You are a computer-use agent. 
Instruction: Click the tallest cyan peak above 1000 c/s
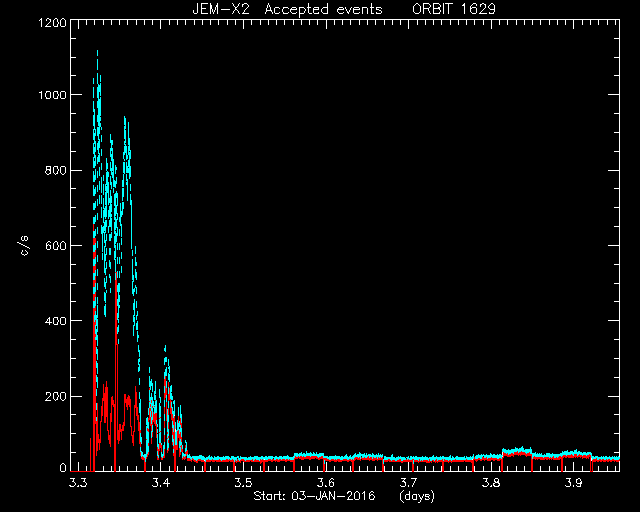click(x=97, y=53)
